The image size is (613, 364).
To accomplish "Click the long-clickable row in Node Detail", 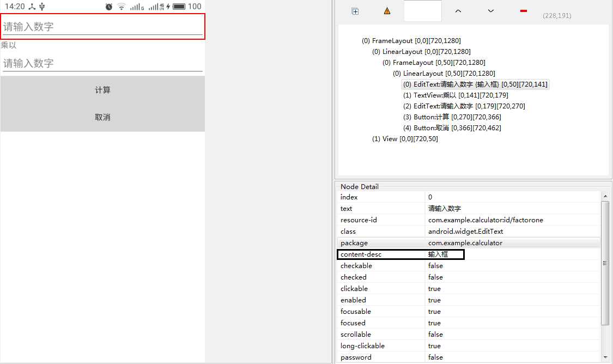I will tap(469, 346).
